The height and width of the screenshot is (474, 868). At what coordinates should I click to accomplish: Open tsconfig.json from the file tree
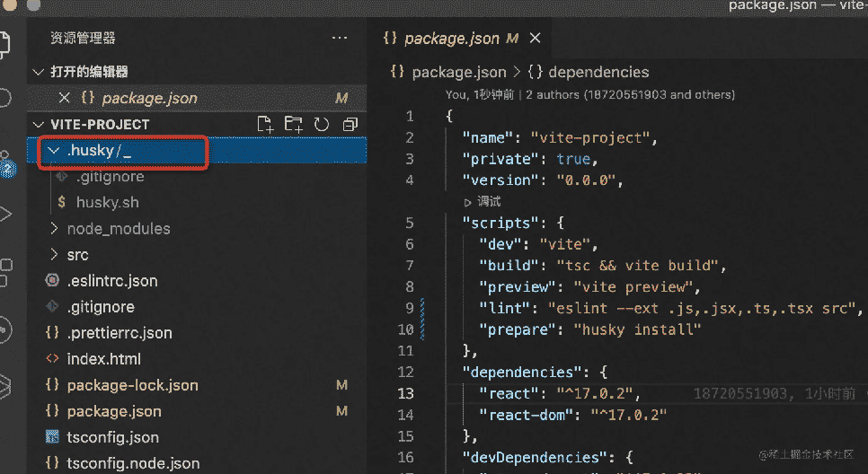(112, 437)
